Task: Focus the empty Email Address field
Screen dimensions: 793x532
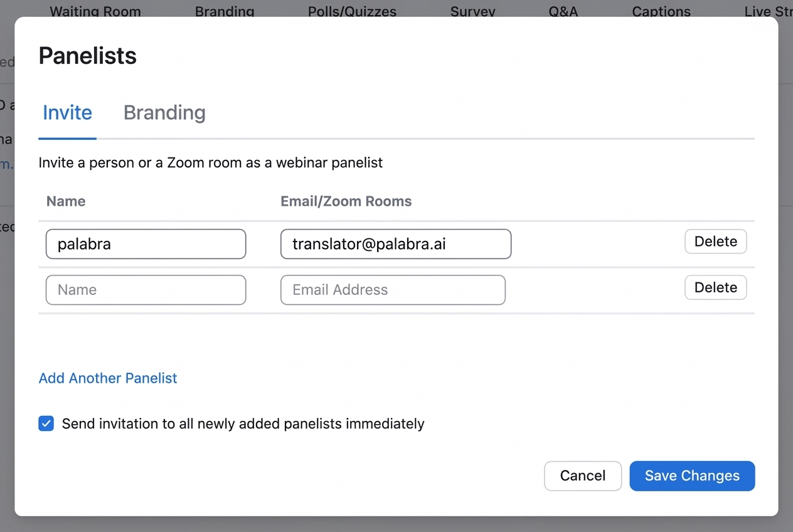Action: click(x=393, y=290)
